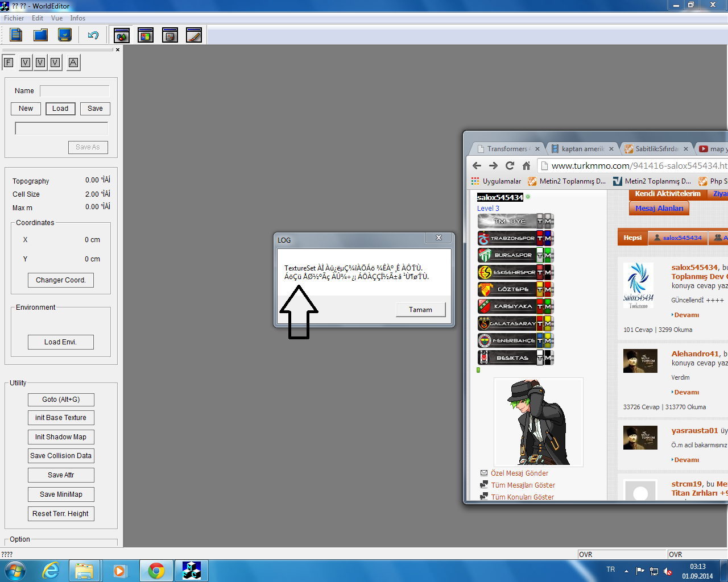Click the New map button
This screenshot has height=582, width=728.
coord(26,109)
